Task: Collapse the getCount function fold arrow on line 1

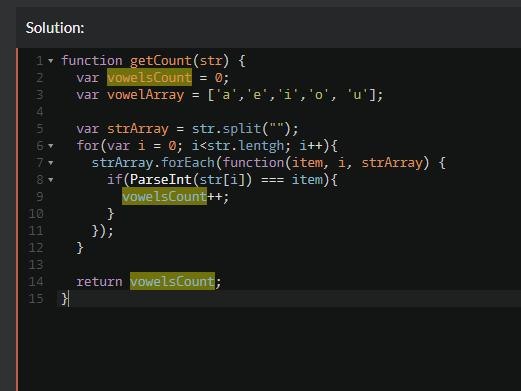Action: tap(51, 61)
